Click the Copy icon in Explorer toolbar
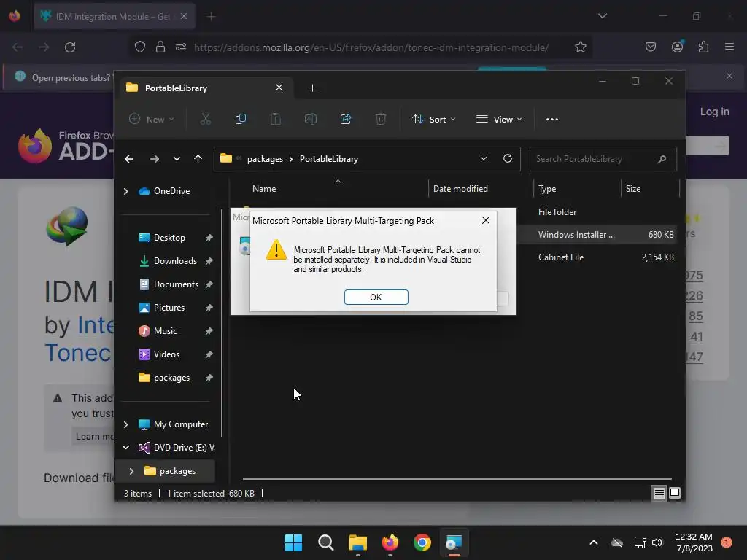 coord(241,119)
